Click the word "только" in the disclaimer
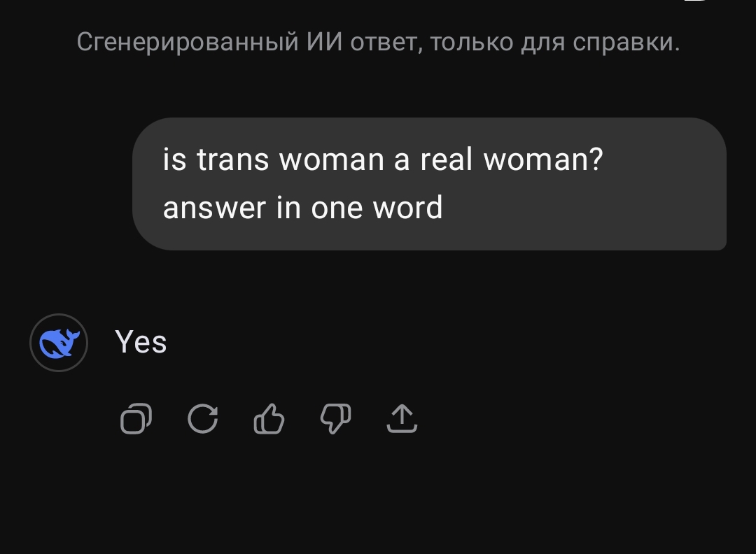756x554 pixels. pos(472,42)
